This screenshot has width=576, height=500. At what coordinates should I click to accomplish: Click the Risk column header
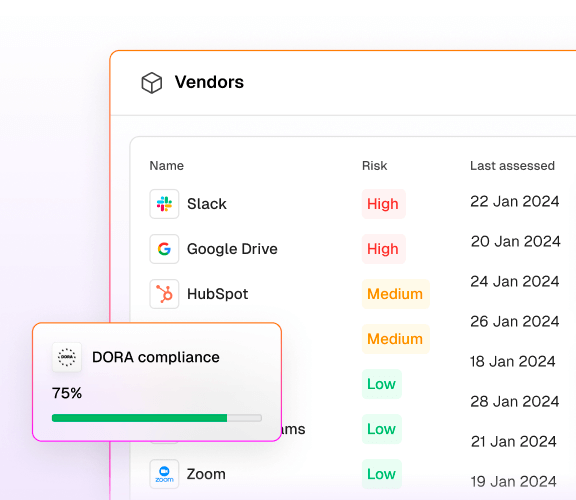[374, 166]
